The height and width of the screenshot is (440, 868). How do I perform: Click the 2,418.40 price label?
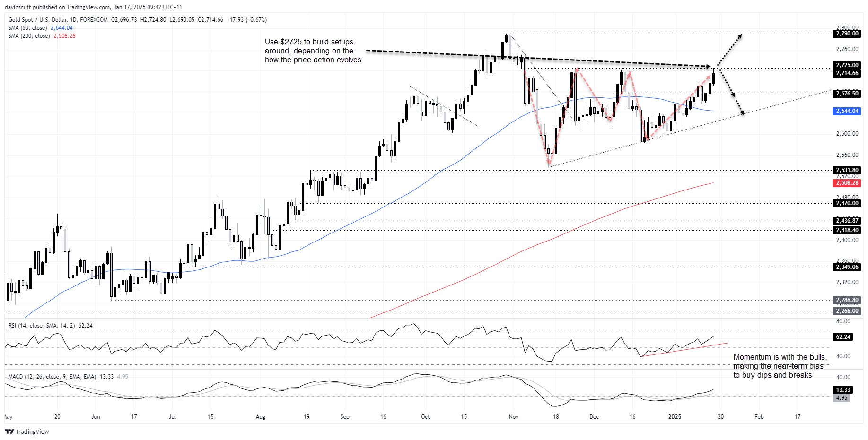click(x=847, y=230)
